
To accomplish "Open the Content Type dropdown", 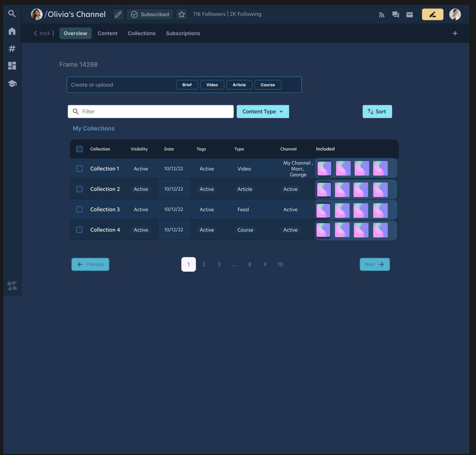I will [263, 111].
